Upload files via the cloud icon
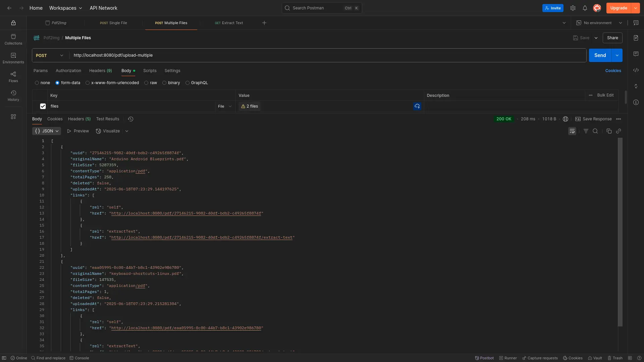 pyautogui.click(x=417, y=106)
